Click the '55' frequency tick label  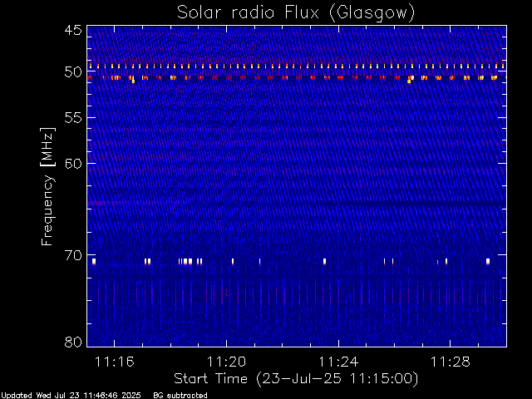coord(73,118)
